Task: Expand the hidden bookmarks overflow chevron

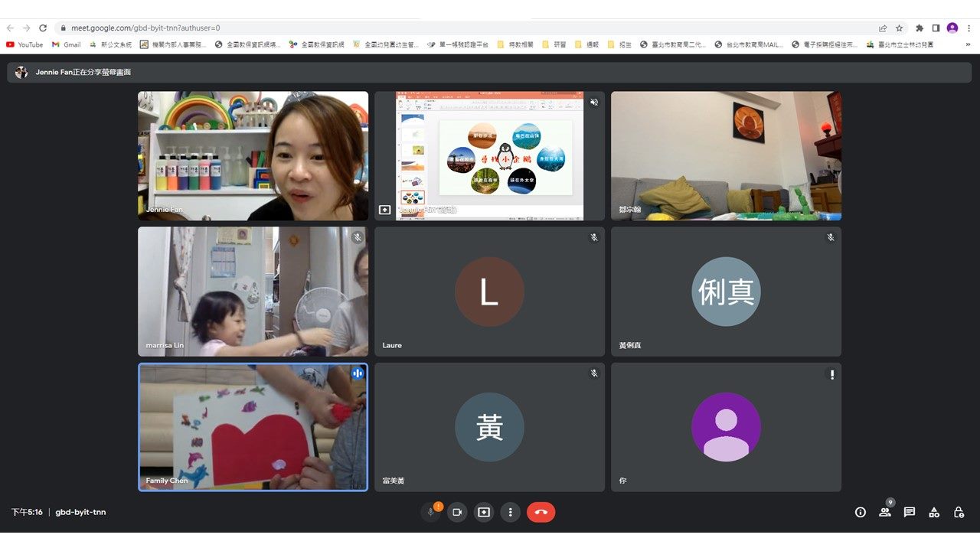Action: 968,45
